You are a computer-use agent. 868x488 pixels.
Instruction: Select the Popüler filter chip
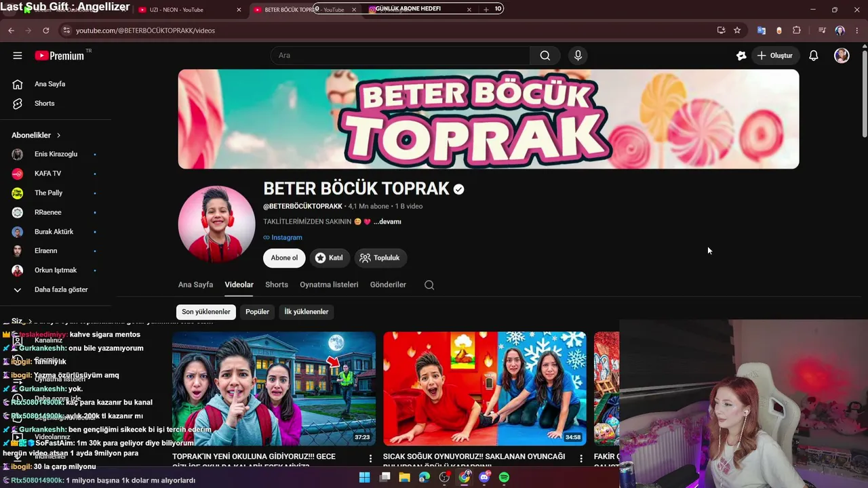(x=257, y=312)
